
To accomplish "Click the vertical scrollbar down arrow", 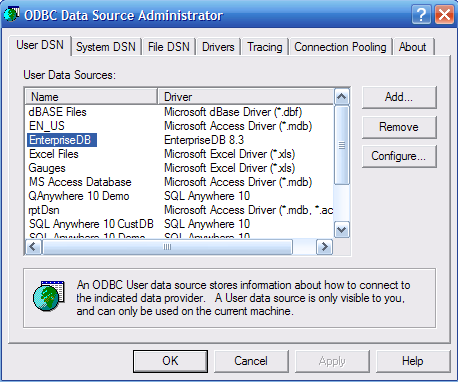I will pyautogui.click(x=342, y=230).
